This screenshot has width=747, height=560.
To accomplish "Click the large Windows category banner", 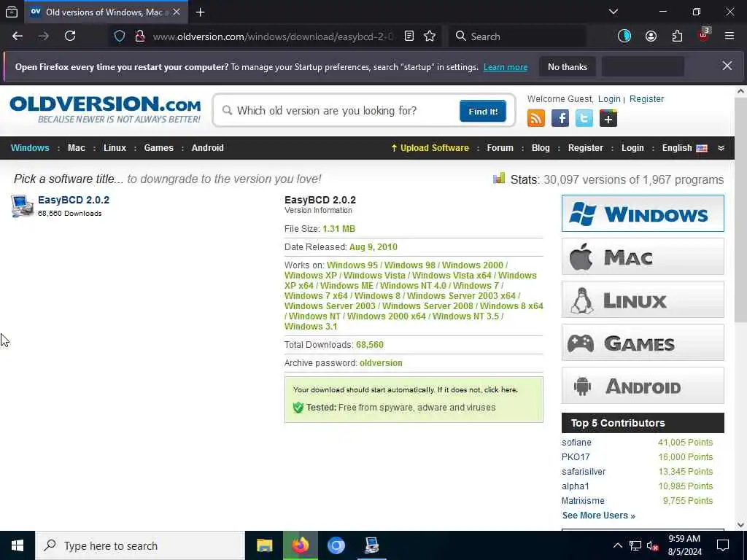I will point(643,214).
